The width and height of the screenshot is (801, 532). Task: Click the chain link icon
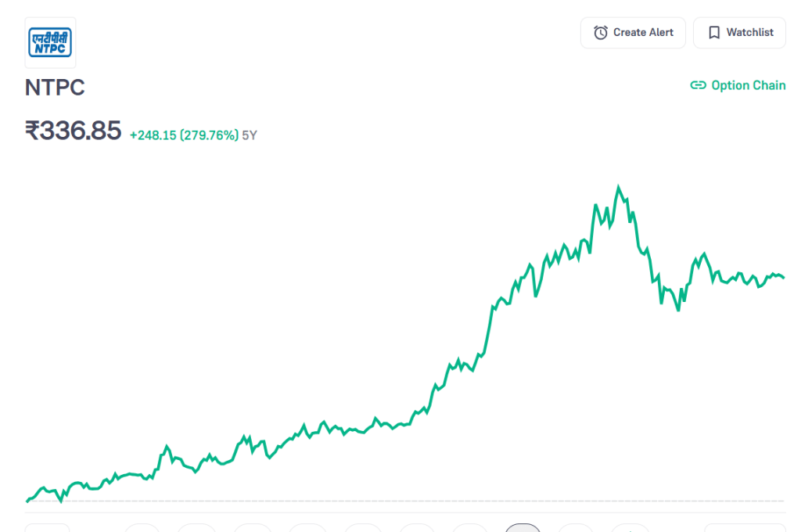(698, 85)
